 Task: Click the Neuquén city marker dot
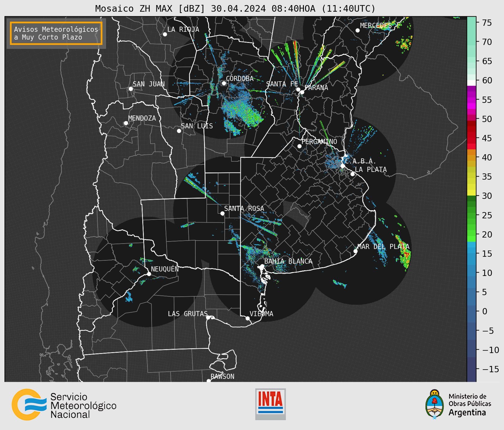pos(149,274)
